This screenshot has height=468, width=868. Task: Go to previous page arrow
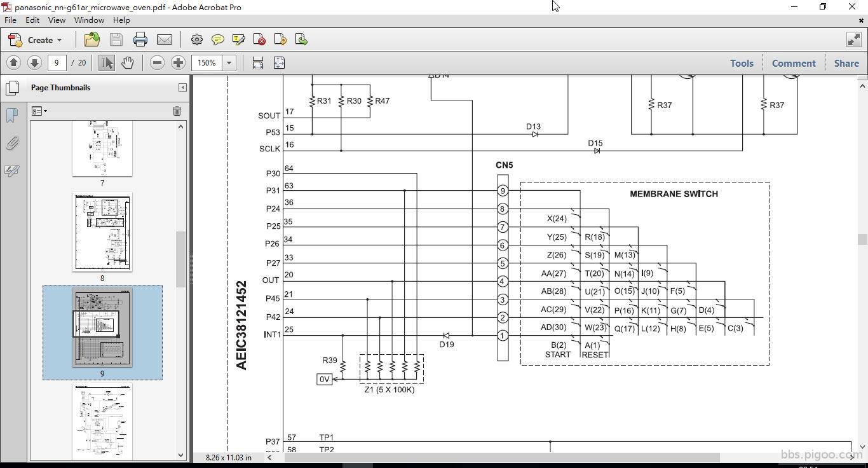(x=13, y=63)
